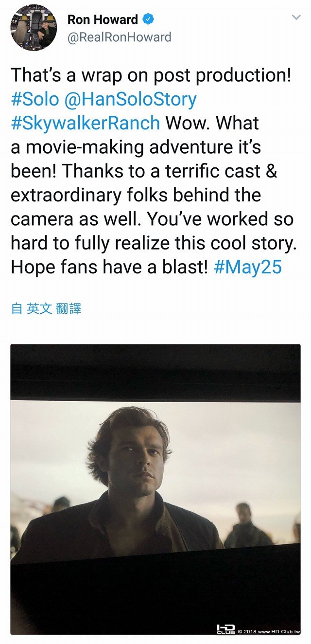
Task: Follow the #SkywalkerRanch hashtag
Action: (85, 123)
